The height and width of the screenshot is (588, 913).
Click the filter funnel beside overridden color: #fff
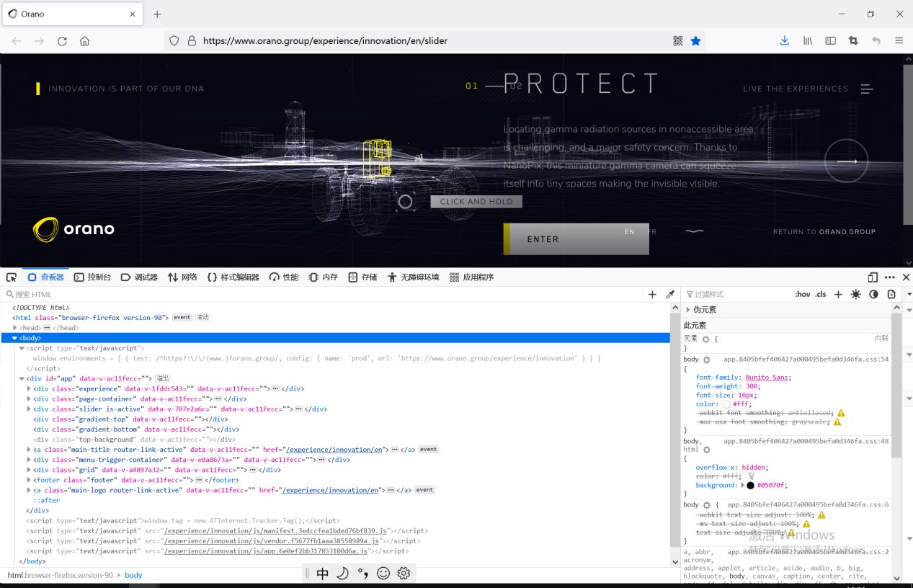(752, 476)
